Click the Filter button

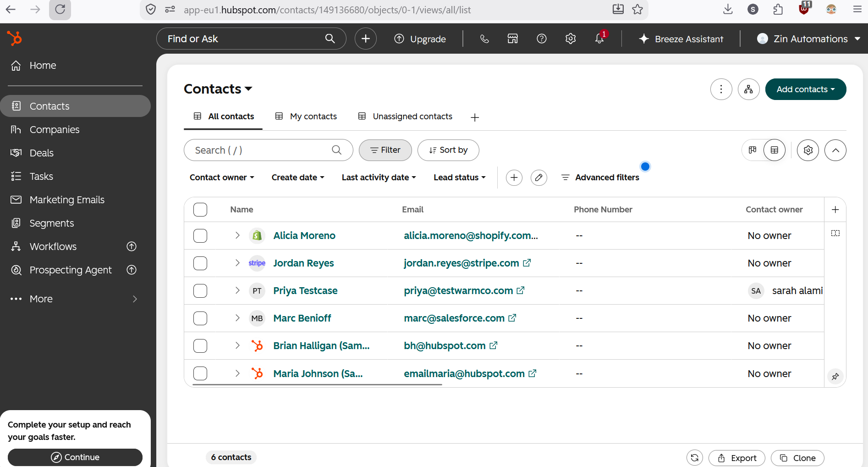[385, 150]
